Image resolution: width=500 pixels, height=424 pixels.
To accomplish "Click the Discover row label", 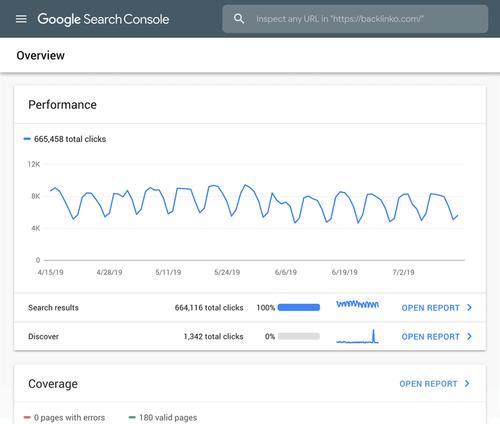I will point(43,337).
